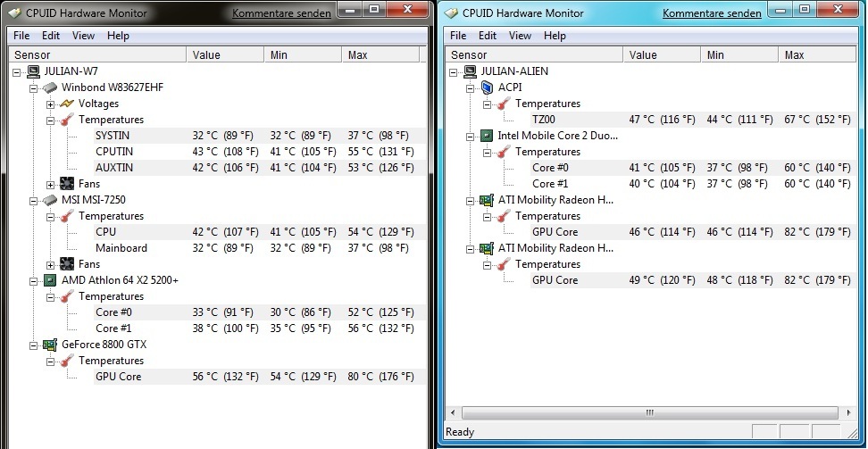Click the AMD Athlon 64 X2 processor icon
The width and height of the screenshot is (868, 449).
[50, 280]
